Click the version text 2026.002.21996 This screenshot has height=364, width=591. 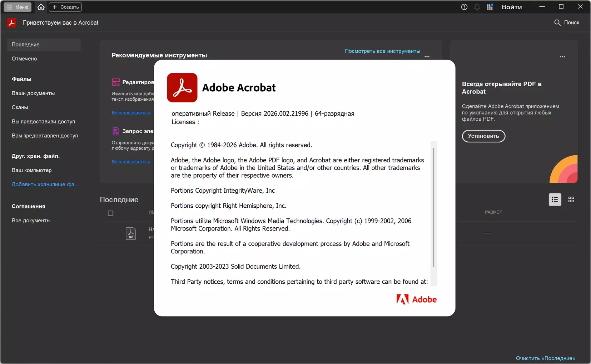286,113
